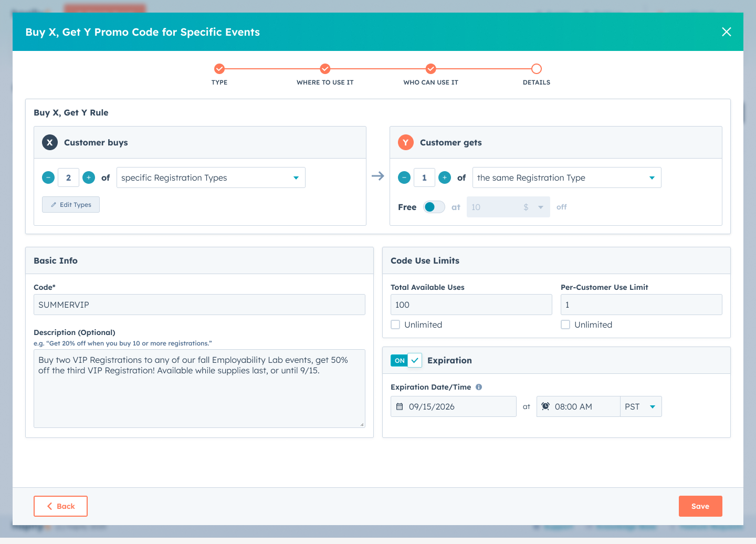
Task: Click the Total Available Uses field
Action: point(471,305)
